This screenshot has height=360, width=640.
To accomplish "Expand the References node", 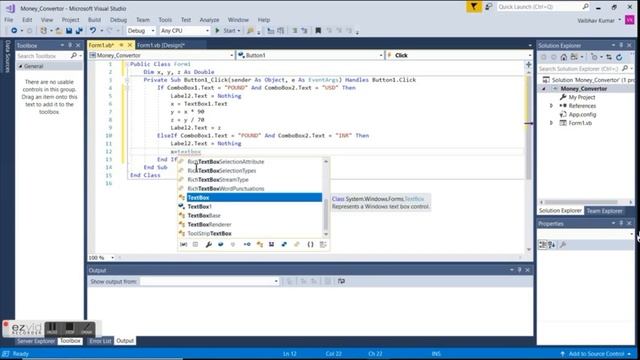I will (551, 106).
